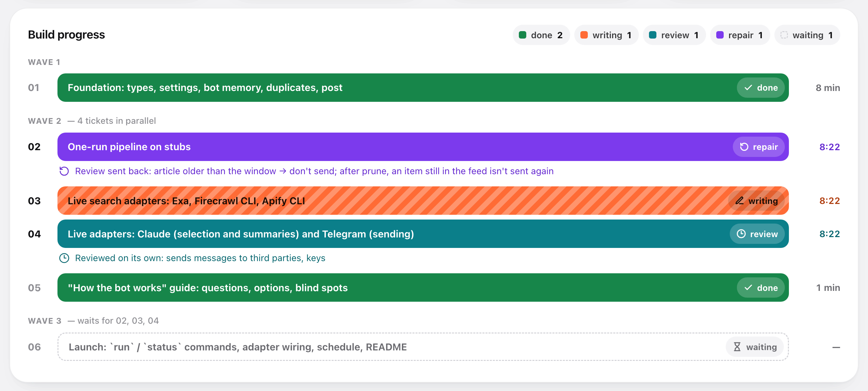This screenshot has width=868, height=391.
Task: Click the checkmark icon on the guide's done badge
Action: [x=748, y=287]
